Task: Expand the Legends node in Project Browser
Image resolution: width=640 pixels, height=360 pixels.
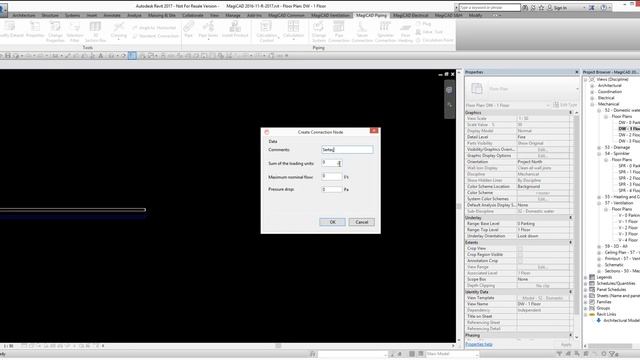Action: coord(586,277)
